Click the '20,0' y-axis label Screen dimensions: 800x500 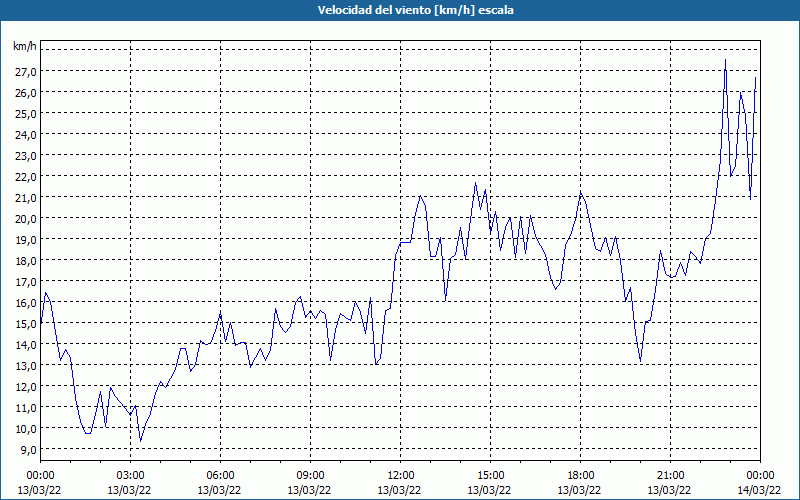pos(26,218)
